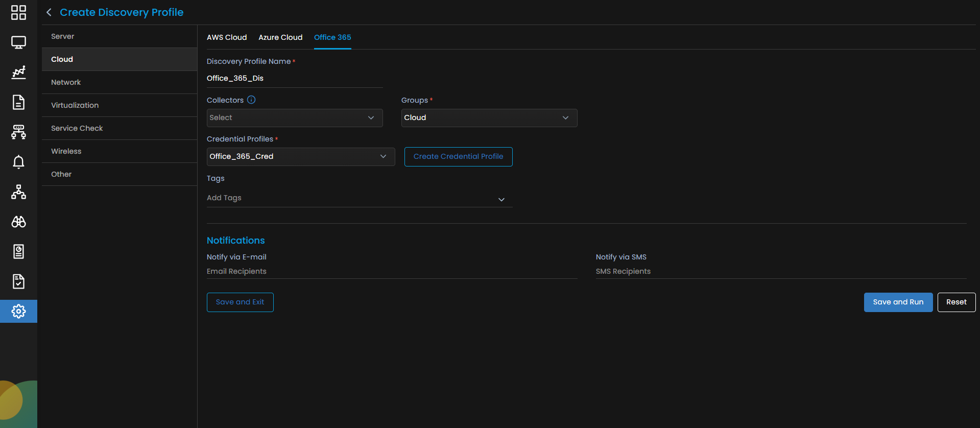Open the topology hierarchy icon in sidebar
This screenshot has height=428, width=980.
[x=18, y=192]
